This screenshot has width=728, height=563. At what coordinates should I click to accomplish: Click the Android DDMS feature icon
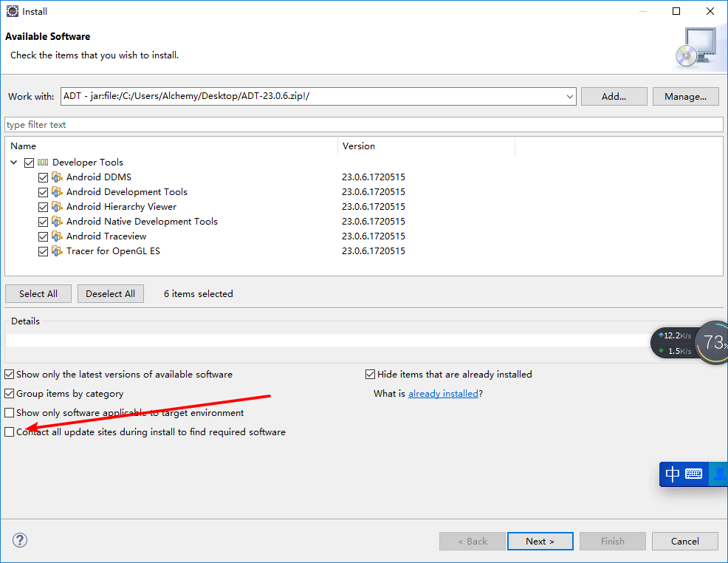(57, 177)
